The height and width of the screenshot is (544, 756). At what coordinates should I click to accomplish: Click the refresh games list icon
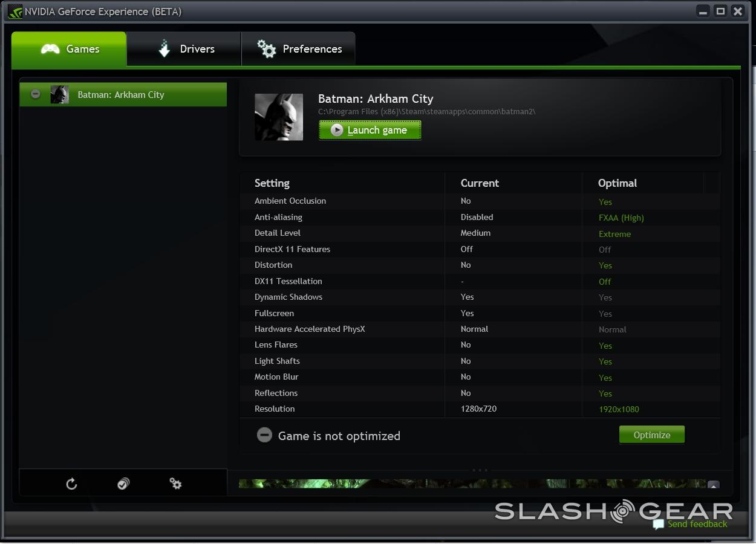[x=71, y=484]
